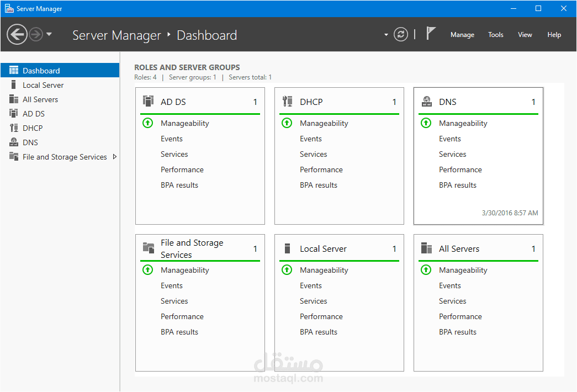
Task: Open dropdown arrow left of the refresh icon
Action: pyautogui.click(x=386, y=35)
